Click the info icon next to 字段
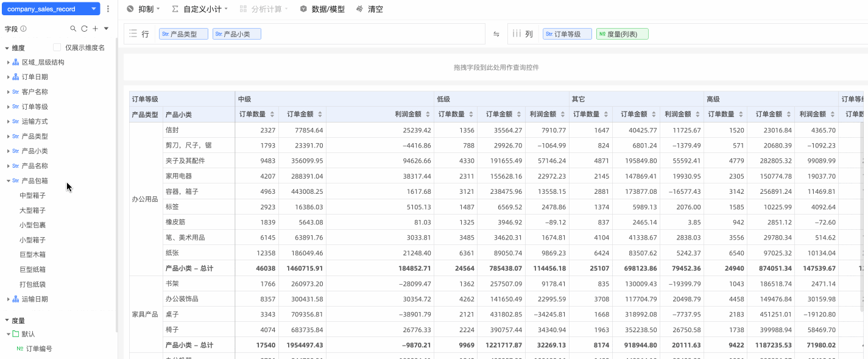Viewport: 868px width, 359px height. pos(24,29)
